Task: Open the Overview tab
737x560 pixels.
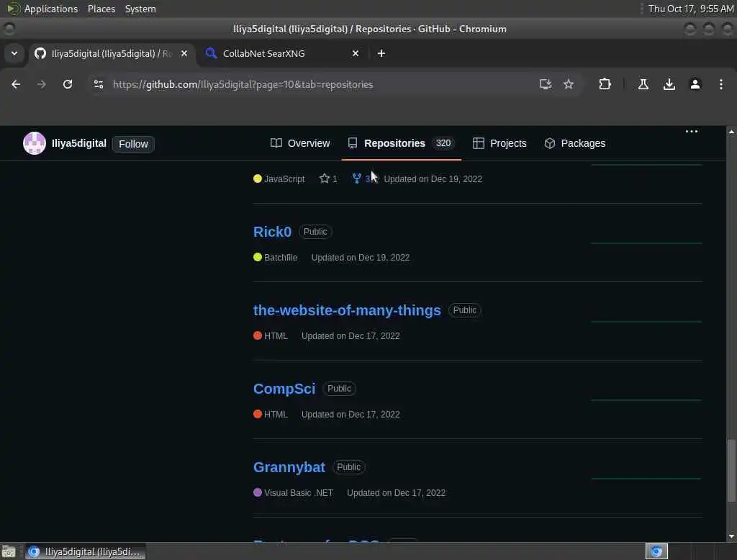Action: tap(300, 143)
